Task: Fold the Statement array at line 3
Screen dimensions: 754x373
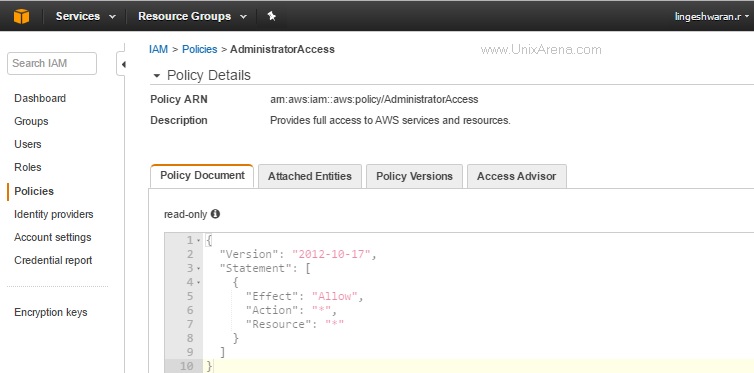Action: point(199,268)
